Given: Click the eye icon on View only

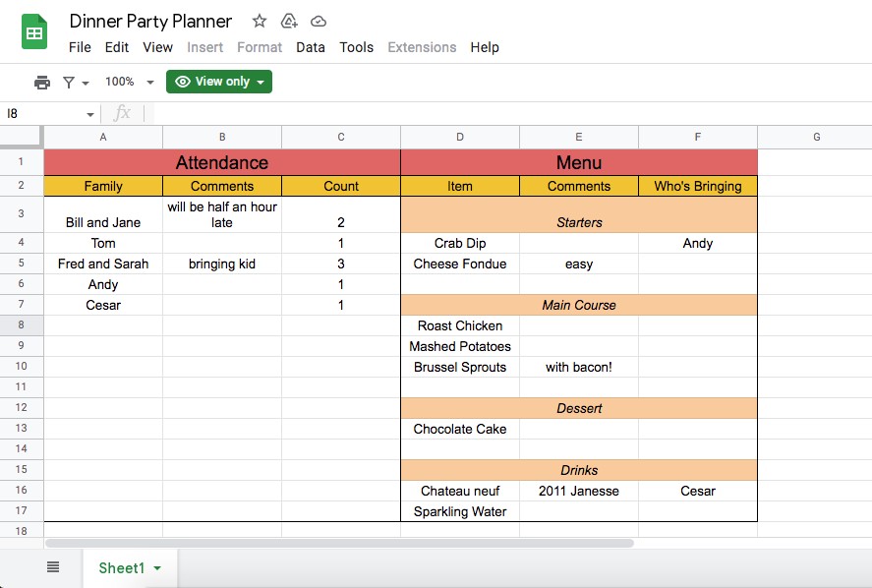Looking at the screenshot, I should [x=182, y=82].
